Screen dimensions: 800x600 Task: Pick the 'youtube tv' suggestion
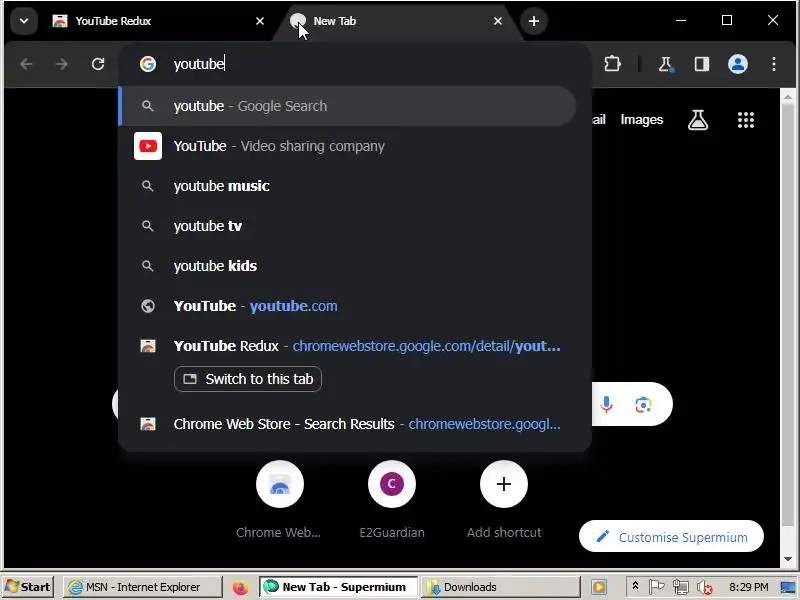click(x=348, y=226)
